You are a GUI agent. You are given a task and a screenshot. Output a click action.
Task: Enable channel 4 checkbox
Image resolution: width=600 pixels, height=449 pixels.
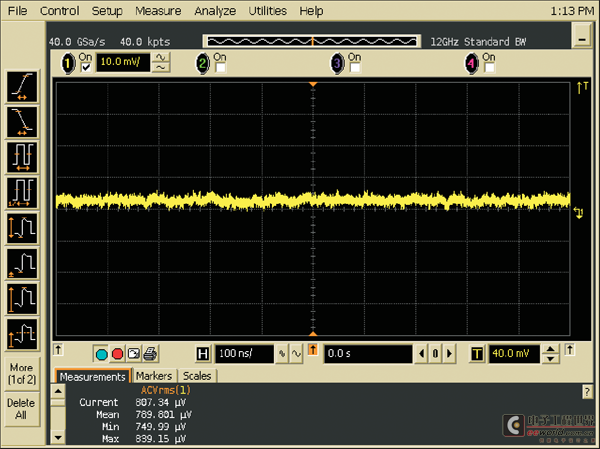487,69
